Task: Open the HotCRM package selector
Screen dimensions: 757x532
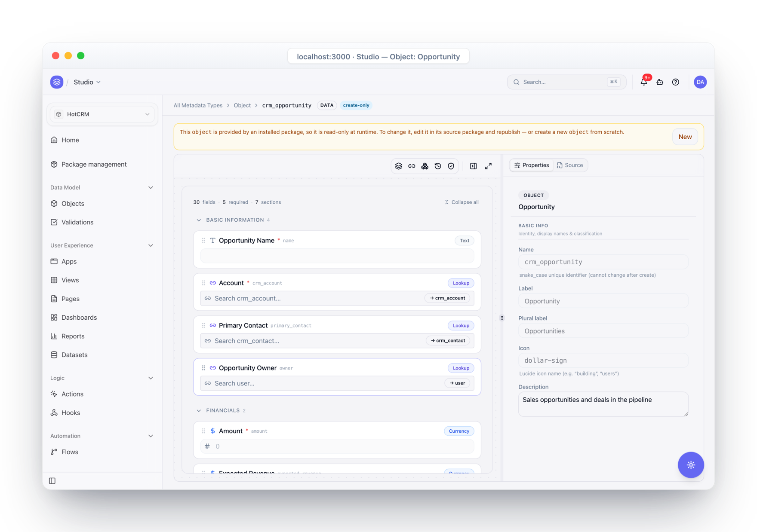Action: (x=102, y=114)
